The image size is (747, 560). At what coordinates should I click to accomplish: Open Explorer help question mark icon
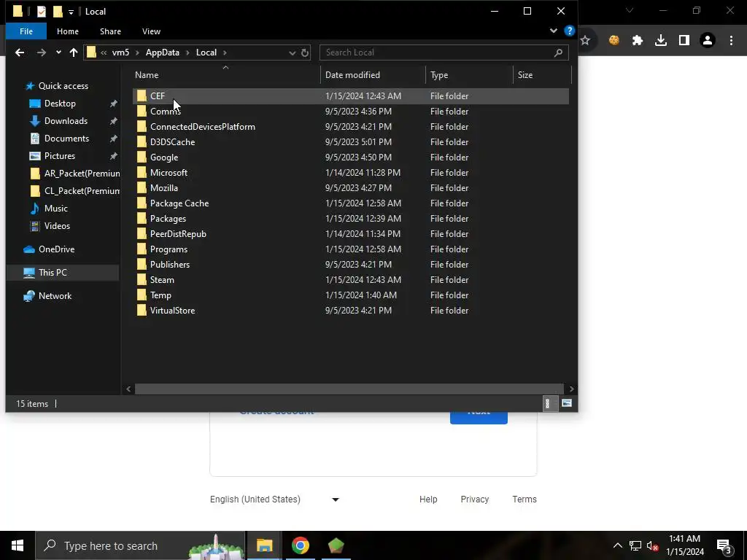[x=569, y=31]
